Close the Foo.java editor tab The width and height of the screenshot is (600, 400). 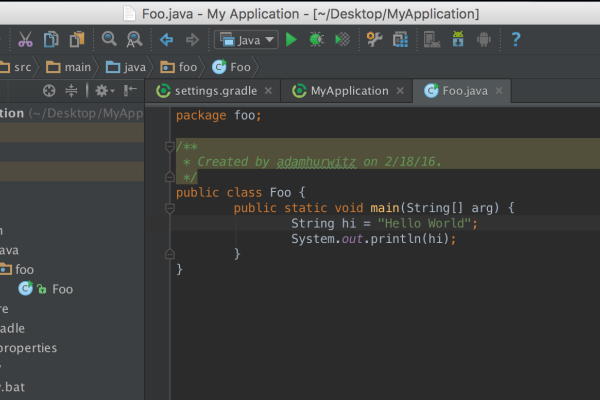coord(498,91)
